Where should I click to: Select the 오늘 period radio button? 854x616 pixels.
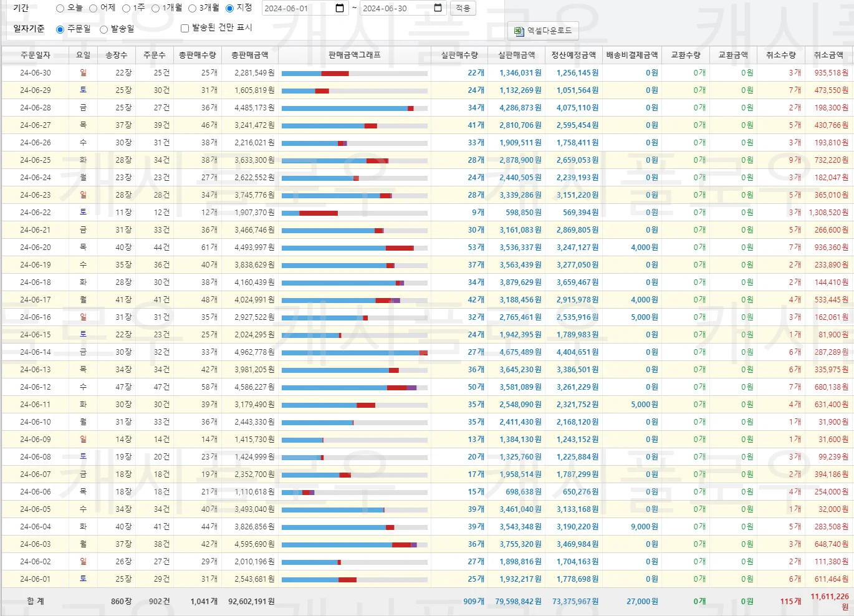point(60,9)
